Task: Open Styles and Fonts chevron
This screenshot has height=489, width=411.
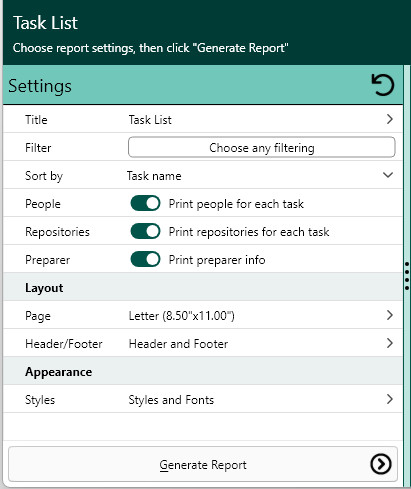Action: tap(390, 399)
